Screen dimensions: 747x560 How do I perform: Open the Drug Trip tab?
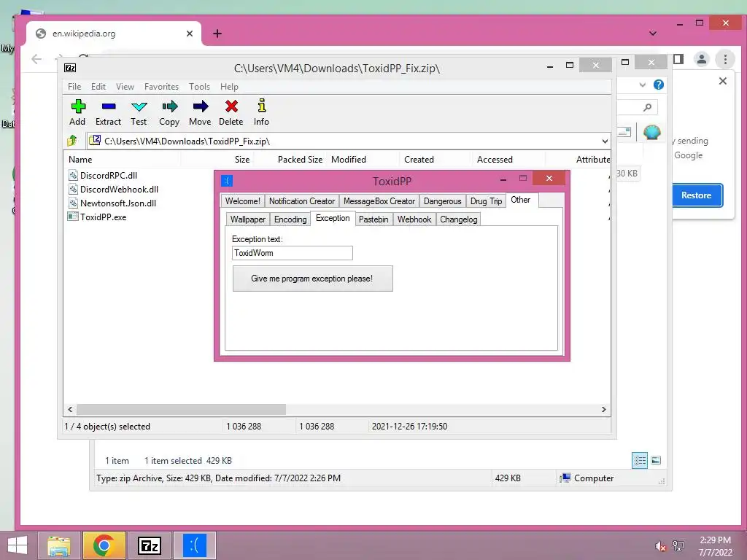pos(486,201)
